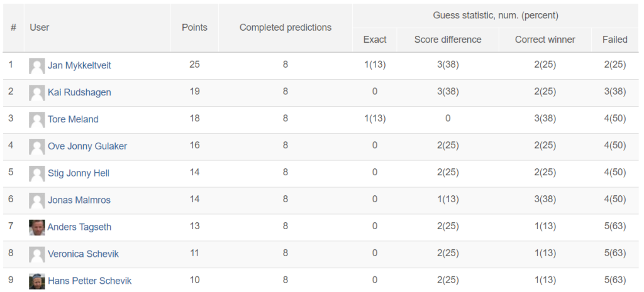Click the Score difference column header
Image resolution: width=644 pixels, height=292 pixels.
coord(448,40)
